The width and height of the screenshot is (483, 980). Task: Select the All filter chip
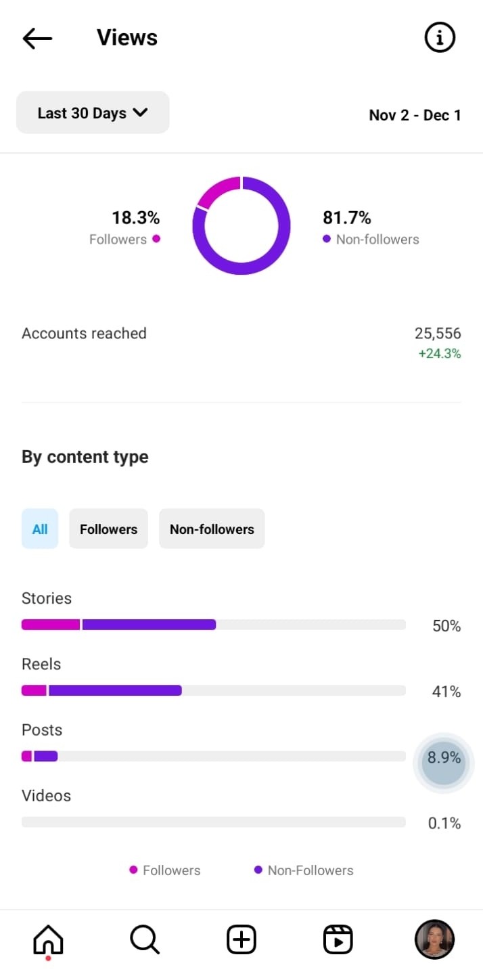point(40,529)
